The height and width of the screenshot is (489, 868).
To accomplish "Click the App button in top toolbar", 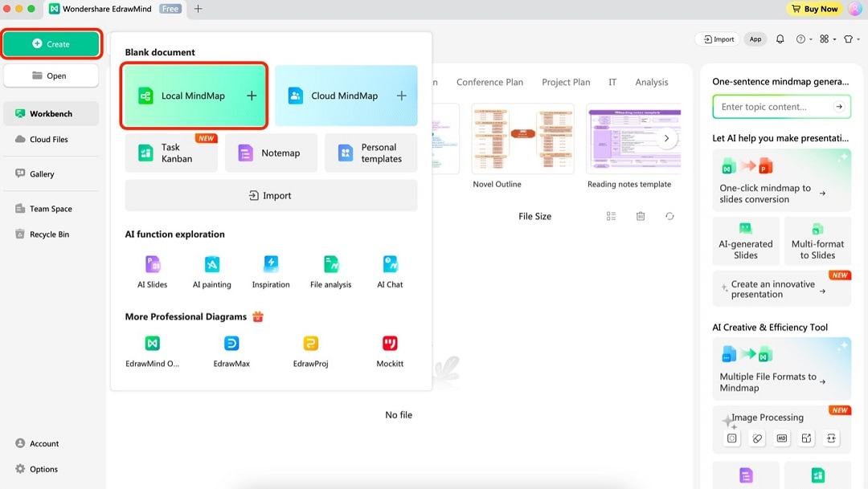I will point(755,39).
